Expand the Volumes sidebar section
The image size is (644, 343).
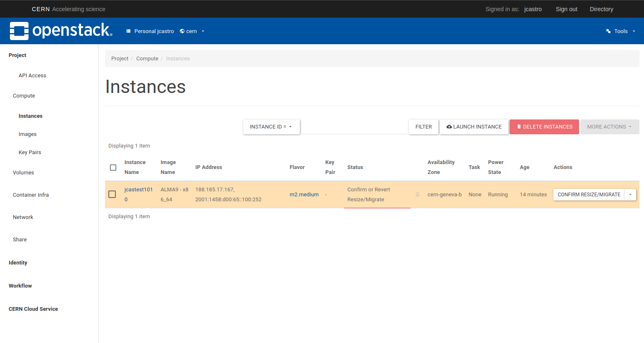click(24, 173)
